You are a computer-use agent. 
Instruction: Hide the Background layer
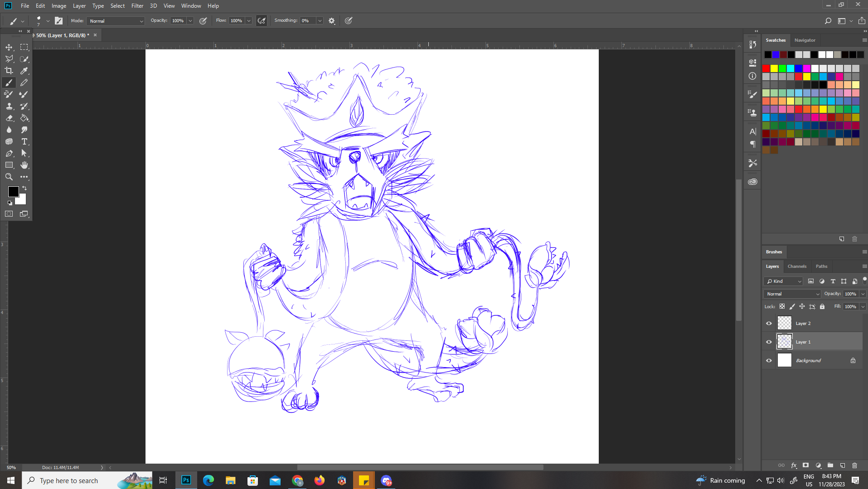[x=769, y=361]
